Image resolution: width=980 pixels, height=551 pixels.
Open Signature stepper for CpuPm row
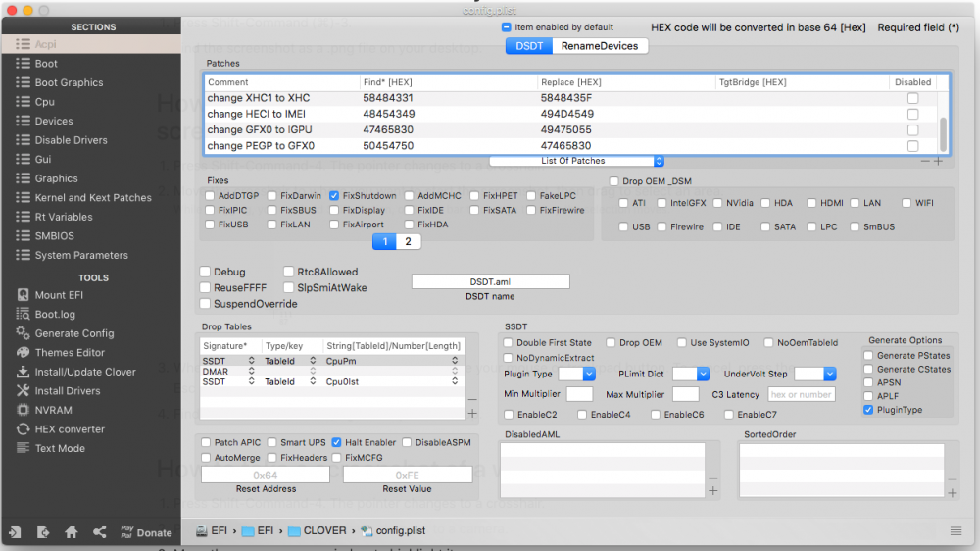coord(251,361)
